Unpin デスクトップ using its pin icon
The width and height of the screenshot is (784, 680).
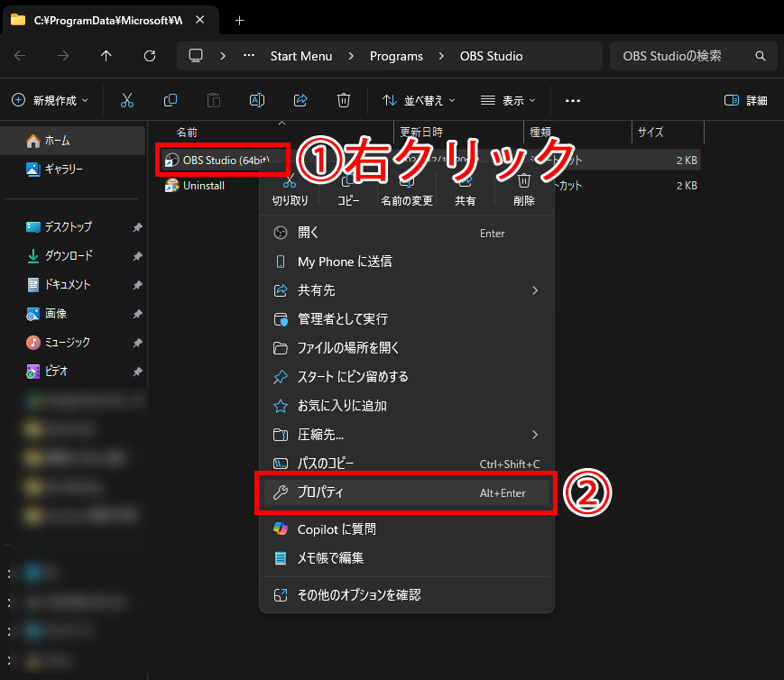click(137, 227)
